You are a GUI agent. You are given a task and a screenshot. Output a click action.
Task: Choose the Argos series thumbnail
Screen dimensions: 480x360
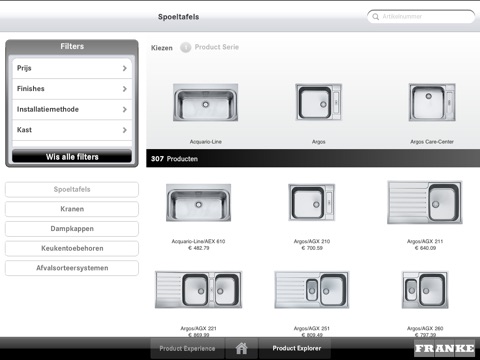(x=319, y=102)
